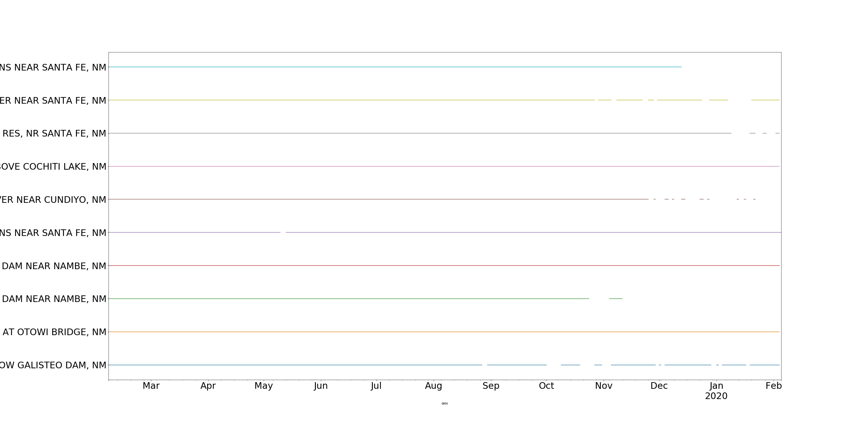Click the Jan 2020 x-axis label
This screenshot has width=868, height=434.
[x=716, y=391]
